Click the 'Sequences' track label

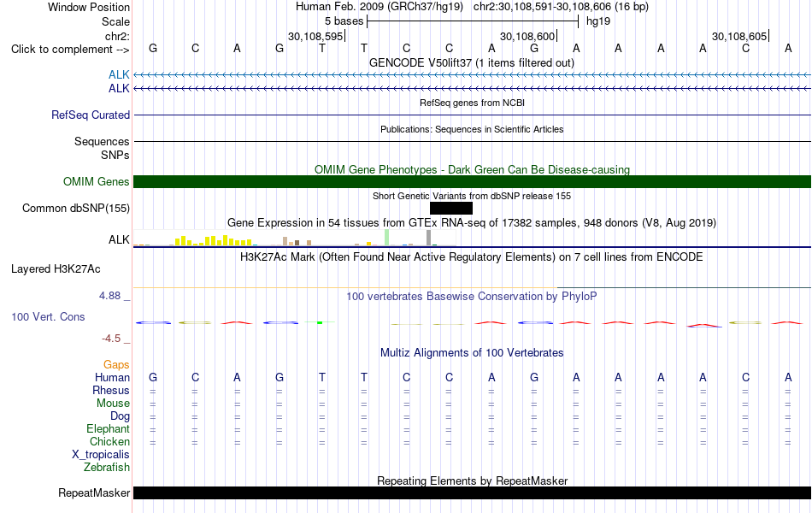(x=102, y=141)
